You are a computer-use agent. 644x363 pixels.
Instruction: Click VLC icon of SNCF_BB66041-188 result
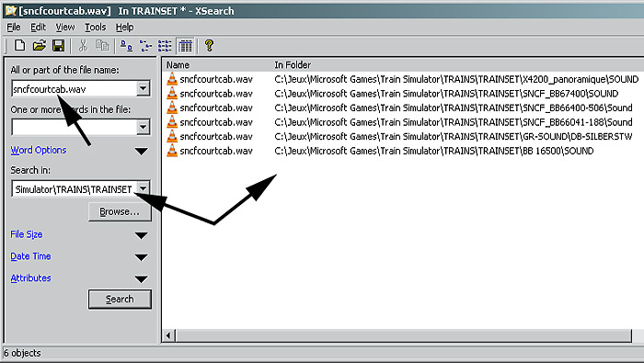[x=172, y=122]
